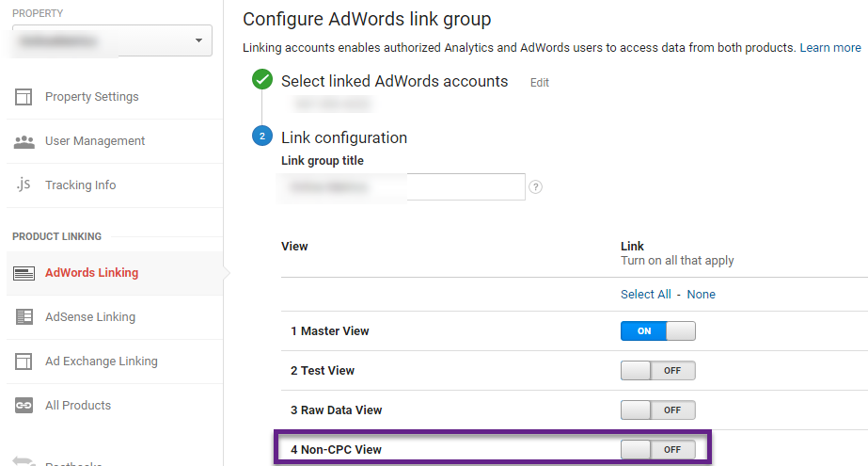868x466 pixels.
Task: Open the Property dropdown
Action: (112, 40)
